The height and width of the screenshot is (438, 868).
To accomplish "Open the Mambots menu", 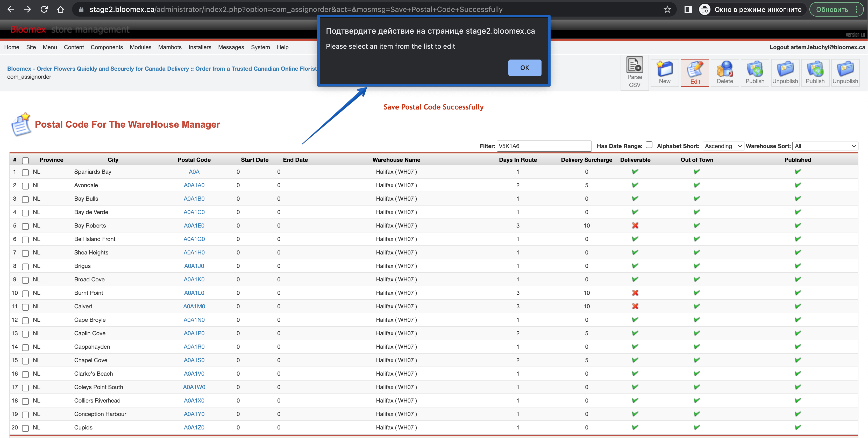I will (170, 47).
